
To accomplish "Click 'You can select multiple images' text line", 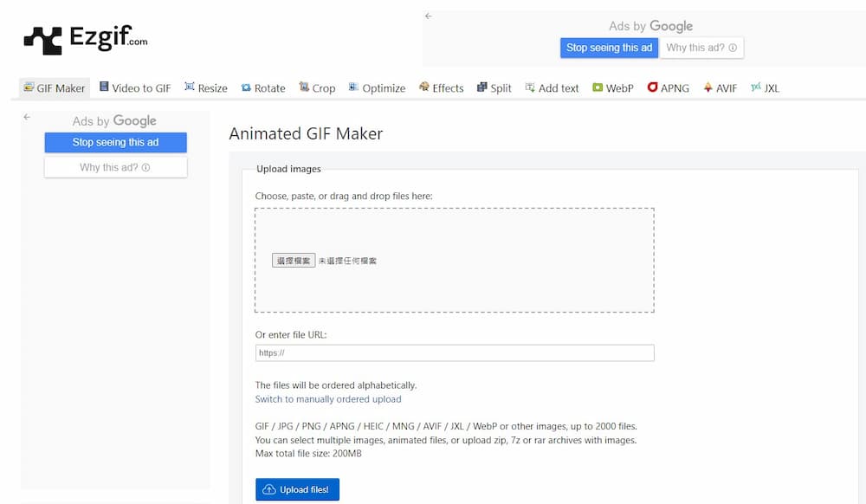I will [x=446, y=440].
